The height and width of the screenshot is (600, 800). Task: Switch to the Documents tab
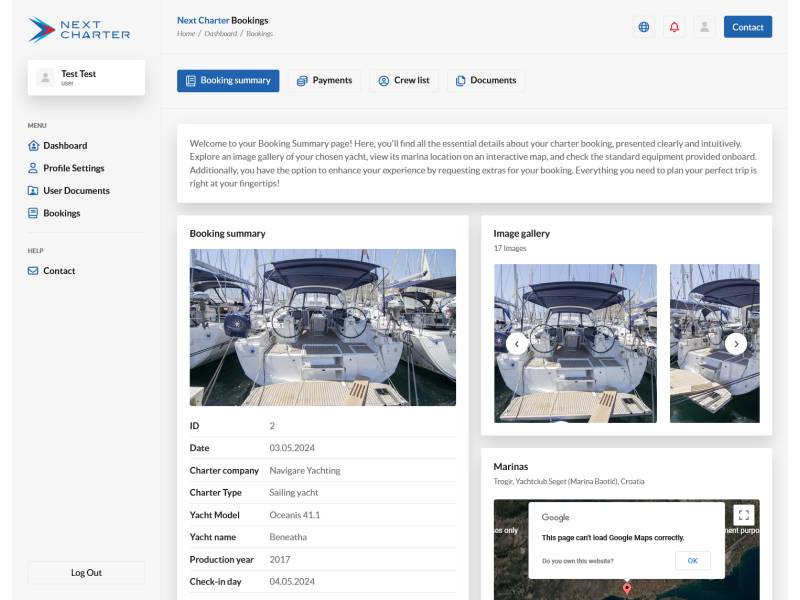click(486, 81)
